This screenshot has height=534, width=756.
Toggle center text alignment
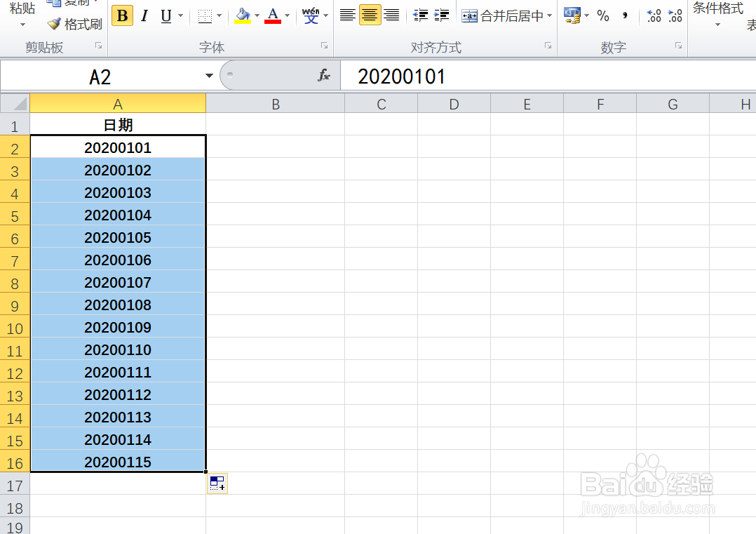tap(370, 15)
